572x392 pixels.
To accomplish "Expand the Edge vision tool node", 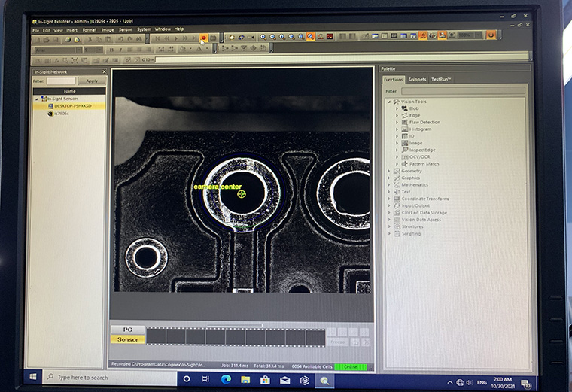I will [x=397, y=116].
